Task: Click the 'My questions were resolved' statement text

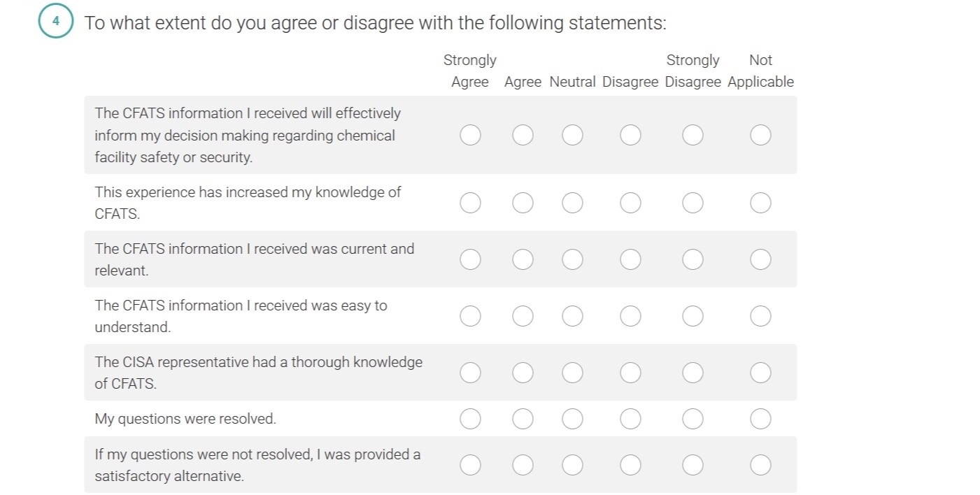Action: click(185, 419)
